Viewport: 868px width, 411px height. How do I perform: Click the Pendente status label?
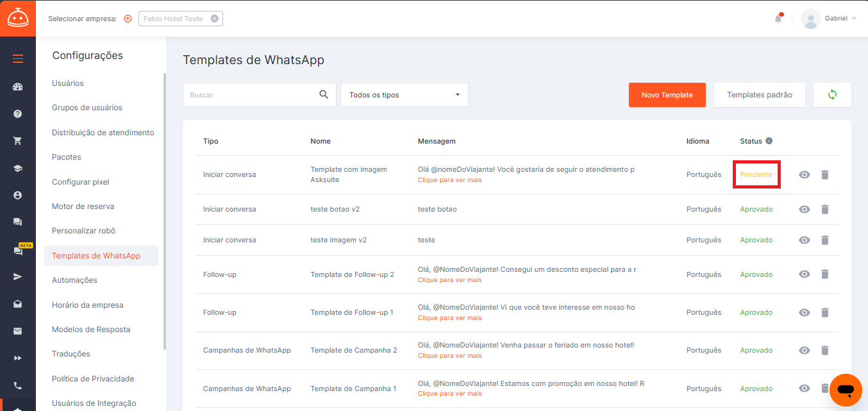pos(756,174)
